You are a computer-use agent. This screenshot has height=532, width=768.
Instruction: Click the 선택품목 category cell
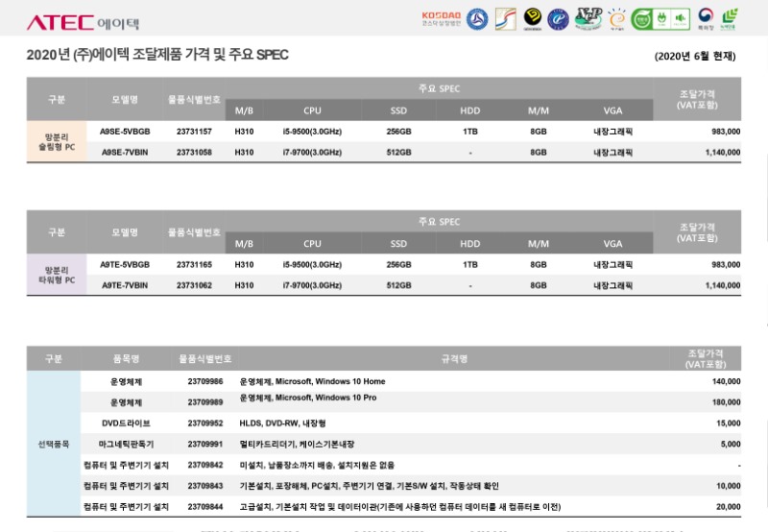click(x=54, y=444)
